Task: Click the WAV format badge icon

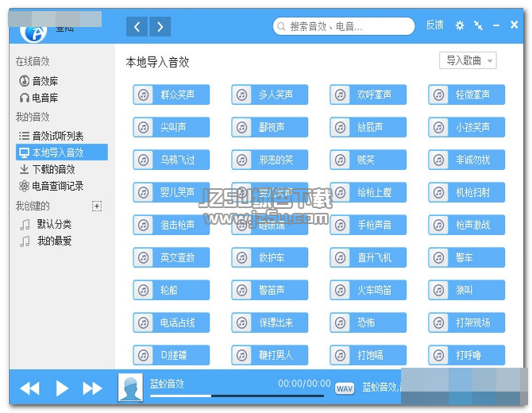Action: coord(344,388)
